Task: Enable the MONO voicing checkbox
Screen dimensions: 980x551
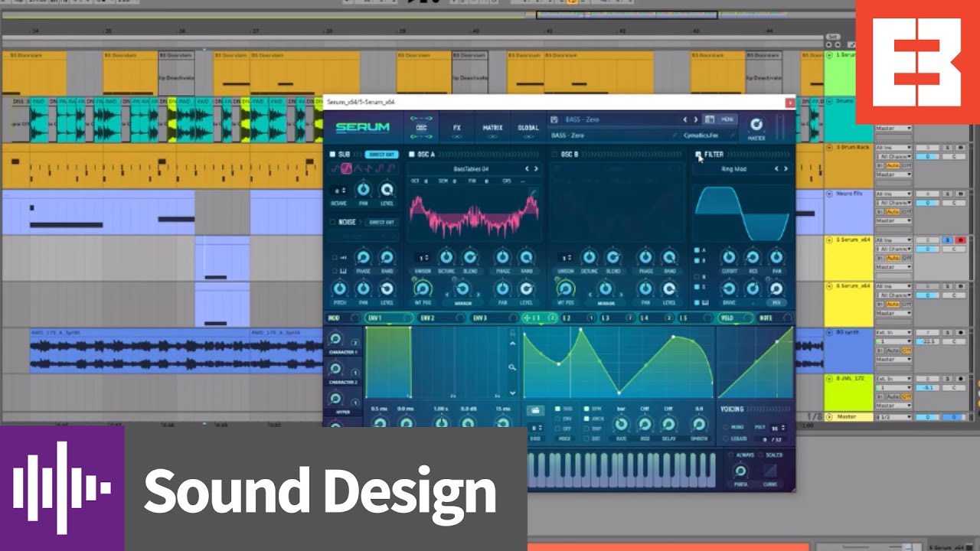Action: click(726, 428)
